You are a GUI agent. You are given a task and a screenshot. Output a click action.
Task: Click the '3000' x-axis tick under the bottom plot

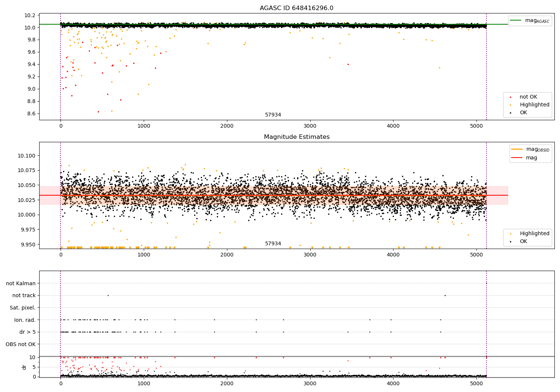[310, 384]
